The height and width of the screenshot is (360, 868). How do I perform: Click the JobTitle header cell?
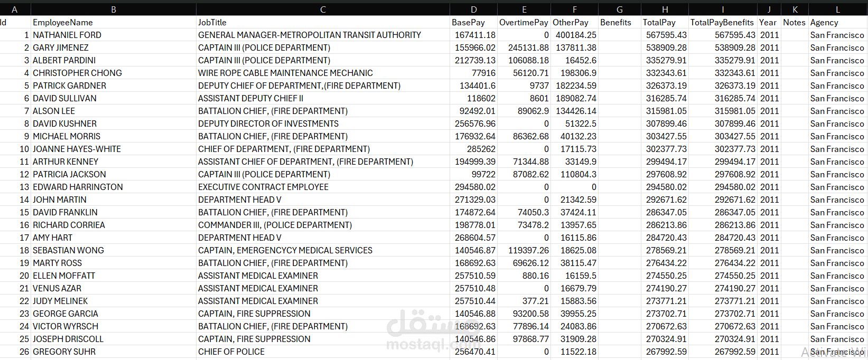tap(323, 22)
